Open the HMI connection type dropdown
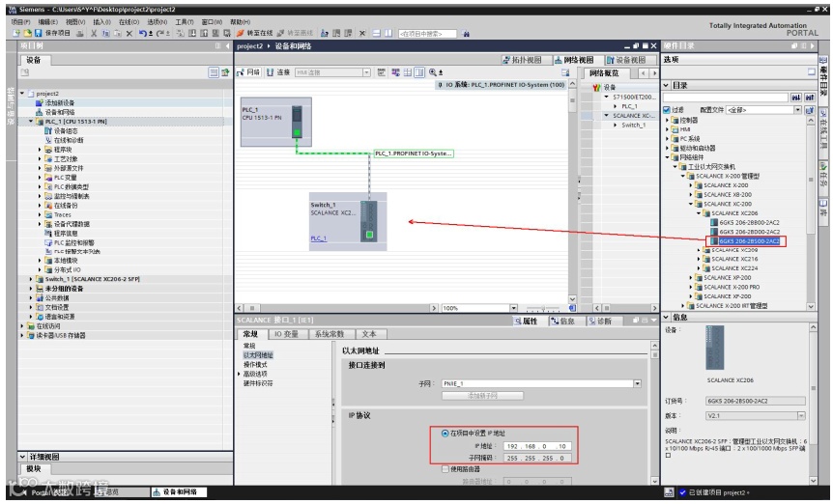Screen dimensions: 833x504 [x=366, y=72]
